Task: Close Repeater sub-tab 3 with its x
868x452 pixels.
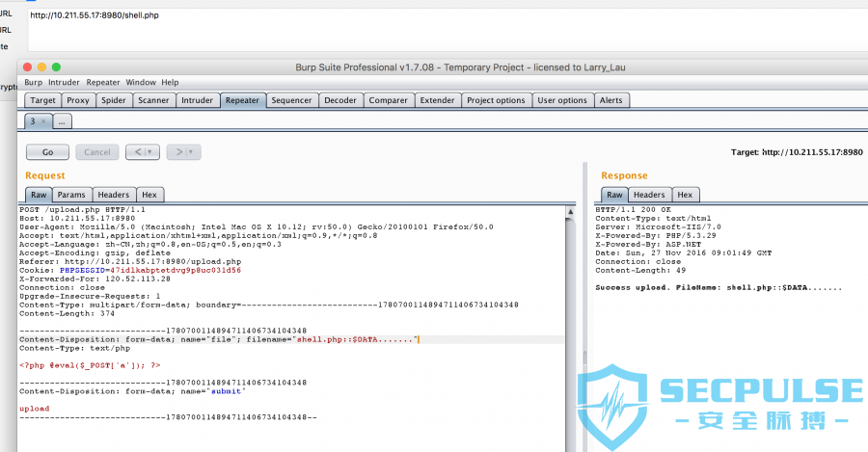Action: click(x=43, y=121)
